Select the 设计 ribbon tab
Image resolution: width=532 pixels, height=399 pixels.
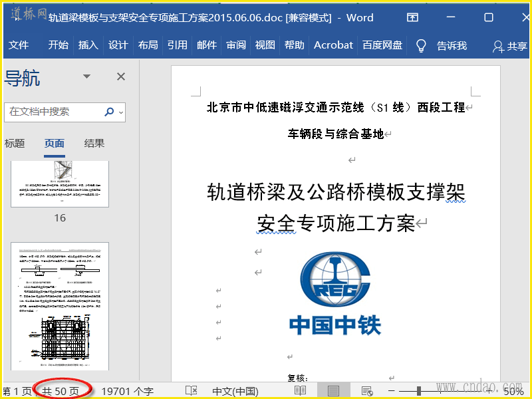click(x=118, y=45)
